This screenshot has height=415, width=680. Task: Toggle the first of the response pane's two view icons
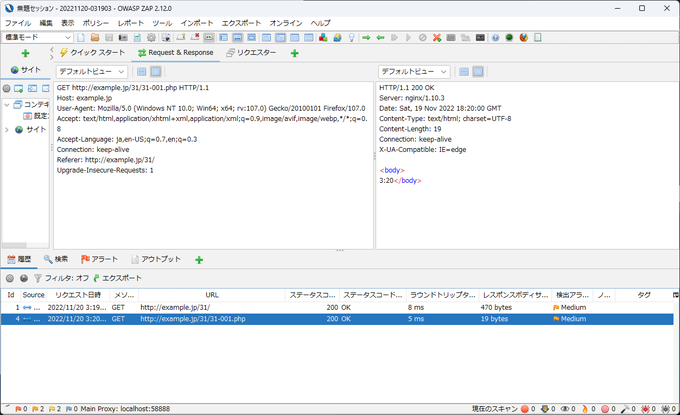click(464, 72)
